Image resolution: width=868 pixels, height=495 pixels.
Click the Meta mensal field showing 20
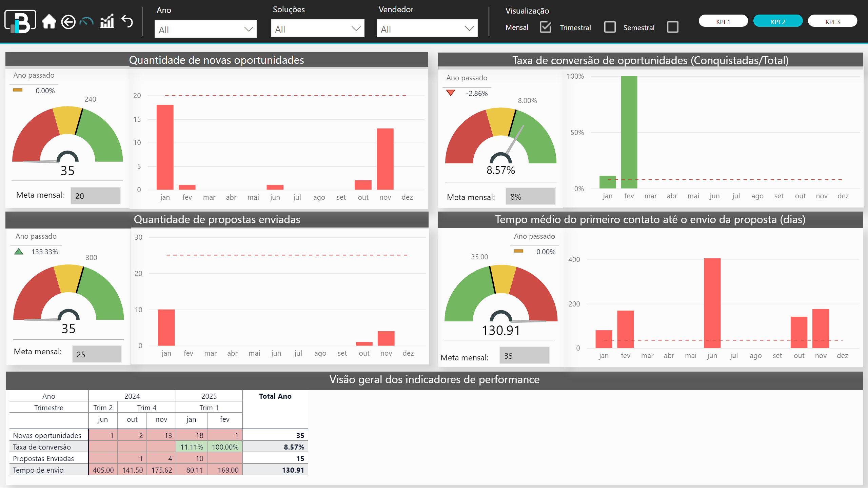(96, 196)
